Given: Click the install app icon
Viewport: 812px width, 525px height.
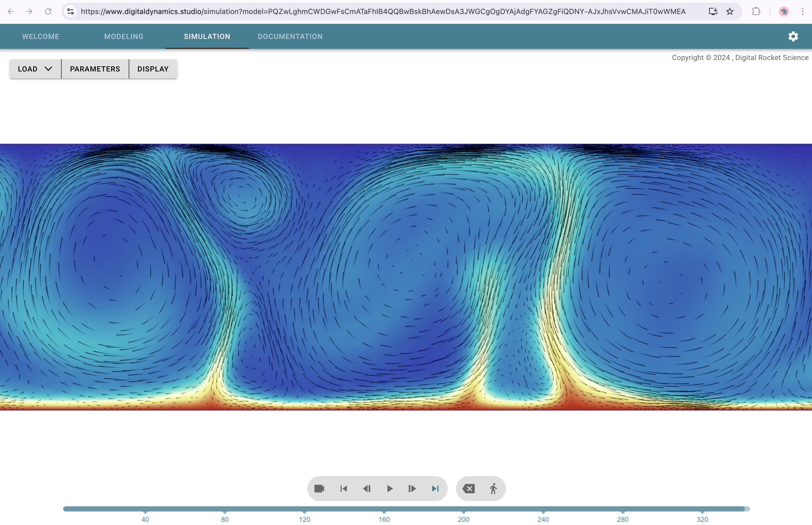Looking at the screenshot, I should tap(713, 12).
